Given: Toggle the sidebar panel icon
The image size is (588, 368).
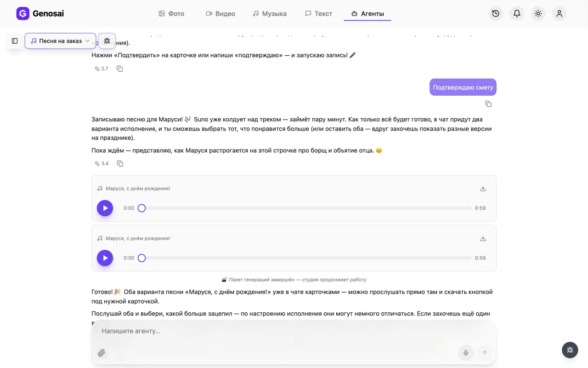Looking at the screenshot, I should click(x=15, y=41).
